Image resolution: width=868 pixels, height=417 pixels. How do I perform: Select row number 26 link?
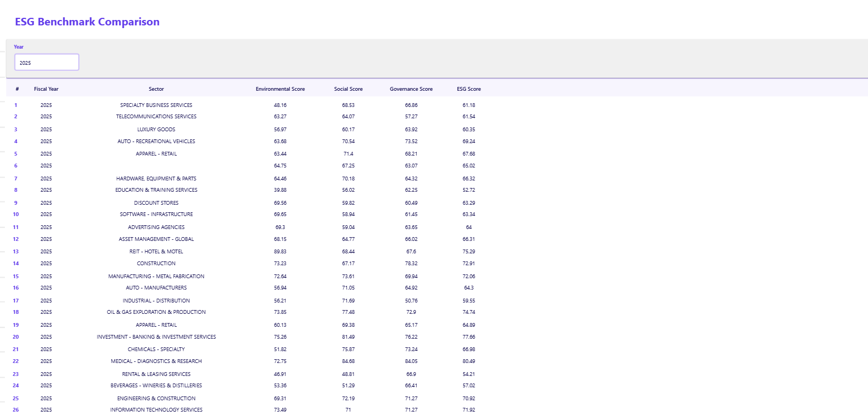coord(16,410)
